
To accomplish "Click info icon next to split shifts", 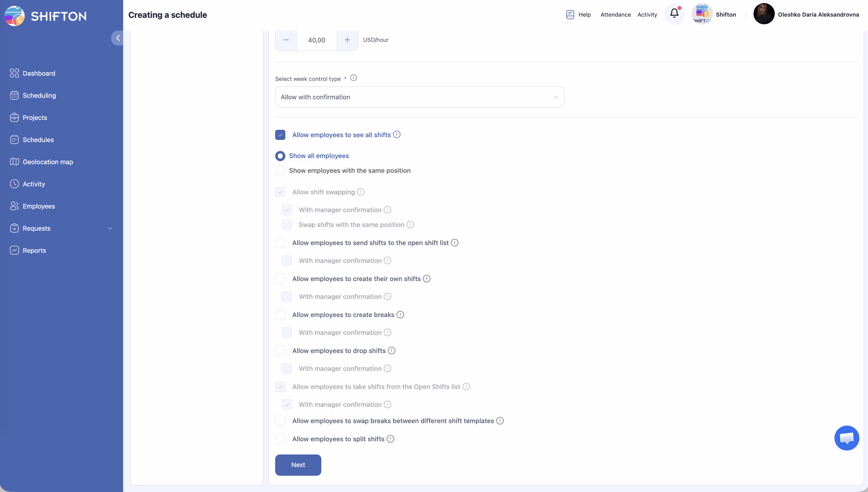I will point(390,439).
